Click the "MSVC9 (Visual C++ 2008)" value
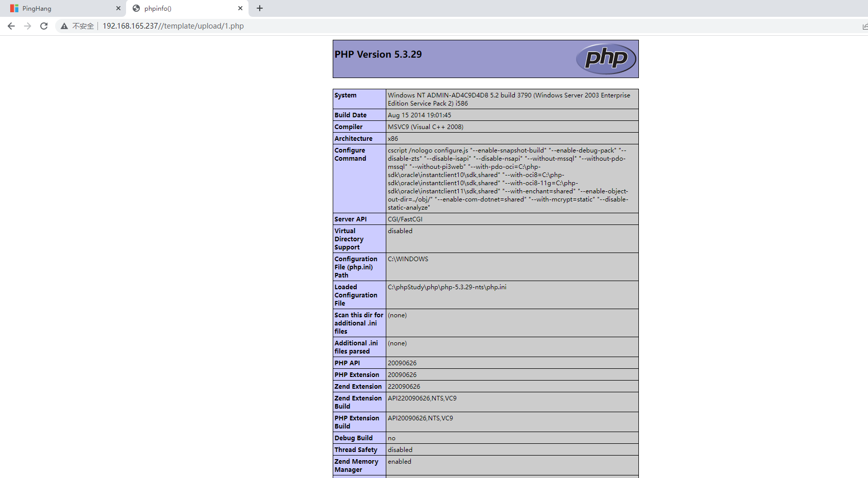 [x=426, y=127]
